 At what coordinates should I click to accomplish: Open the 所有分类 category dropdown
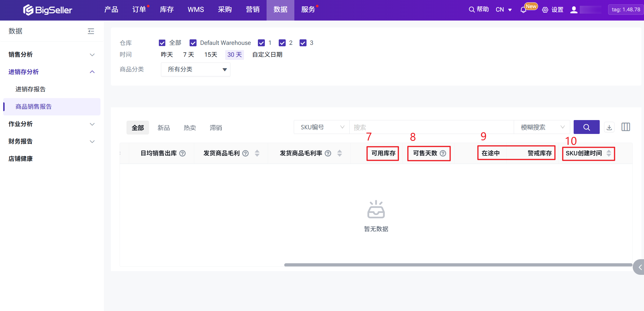pyautogui.click(x=195, y=69)
